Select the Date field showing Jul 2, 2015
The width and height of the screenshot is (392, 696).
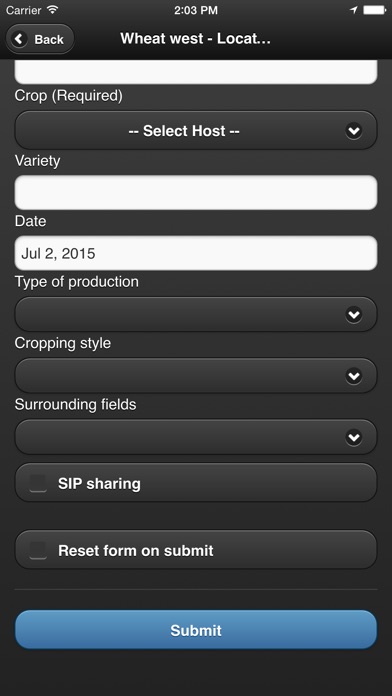tap(196, 253)
